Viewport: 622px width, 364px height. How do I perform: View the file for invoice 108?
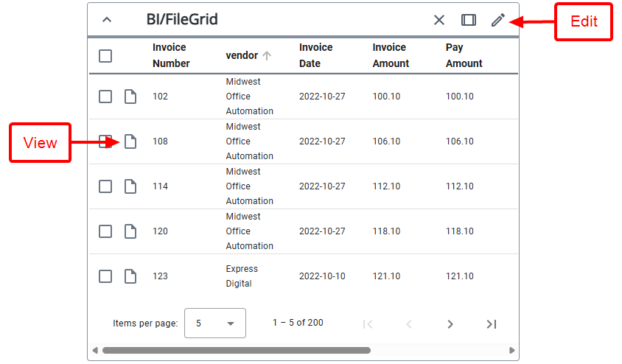coord(130,141)
